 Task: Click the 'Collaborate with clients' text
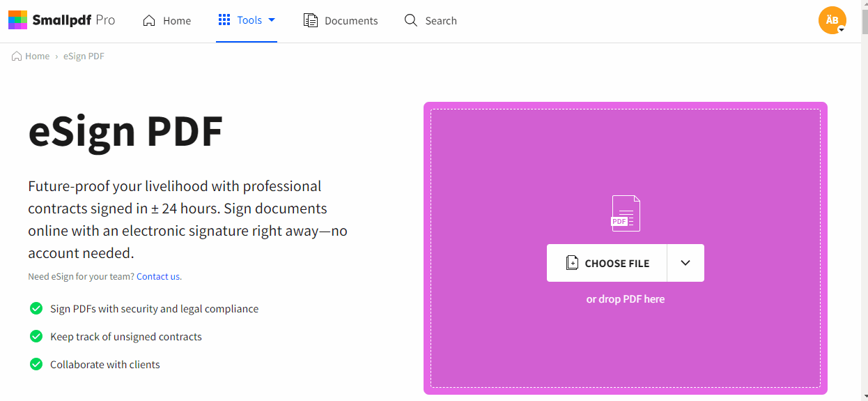point(105,365)
